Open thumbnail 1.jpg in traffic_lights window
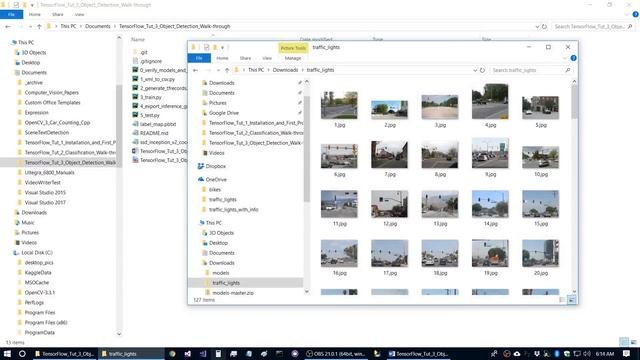Screen dimensions: 640x360 tap(339, 105)
